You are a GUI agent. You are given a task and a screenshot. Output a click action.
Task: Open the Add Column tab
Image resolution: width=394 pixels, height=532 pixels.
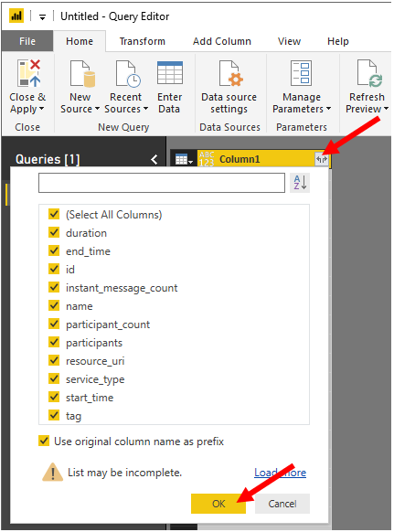pos(222,41)
